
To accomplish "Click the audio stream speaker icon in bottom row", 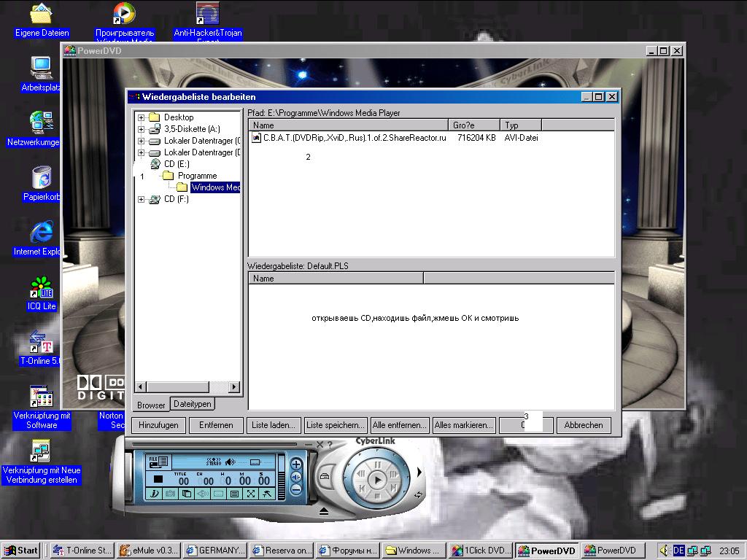I will pos(202,494).
